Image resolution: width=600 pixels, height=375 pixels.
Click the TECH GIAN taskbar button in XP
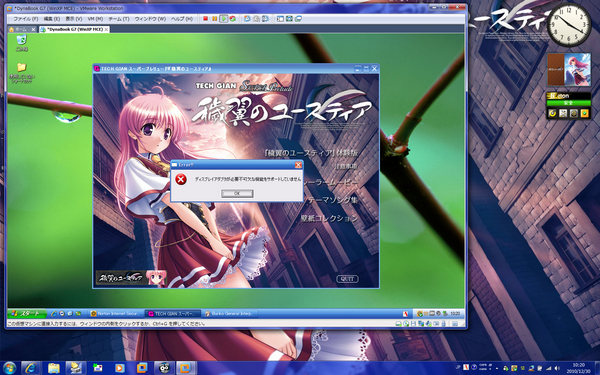pyautogui.click(x=173, y=314)
